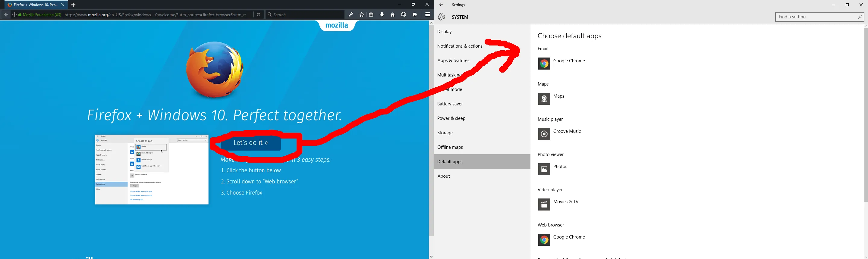The width and height of the screenshot is (868, 259).
Task: Open Battery saver settings
Action: pyautogui.click(x=482, y=104)
